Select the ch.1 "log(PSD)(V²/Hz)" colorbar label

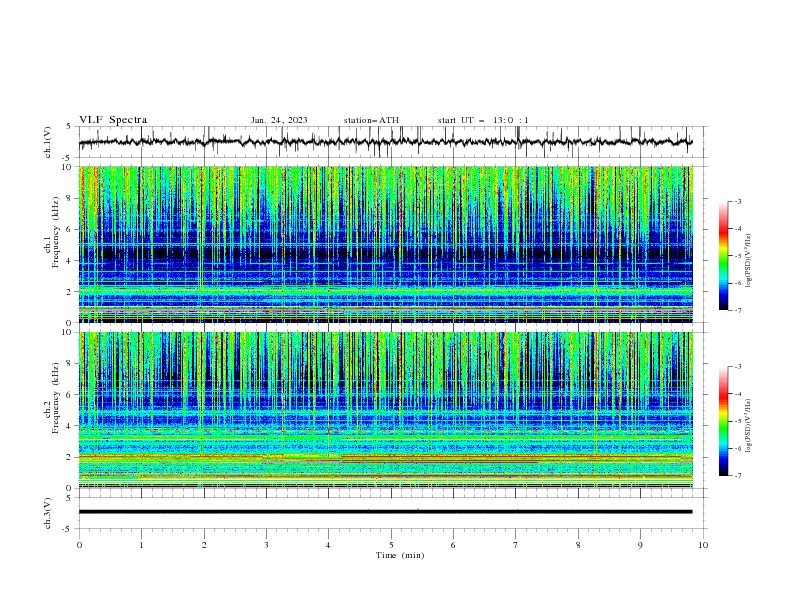[749, 261]
